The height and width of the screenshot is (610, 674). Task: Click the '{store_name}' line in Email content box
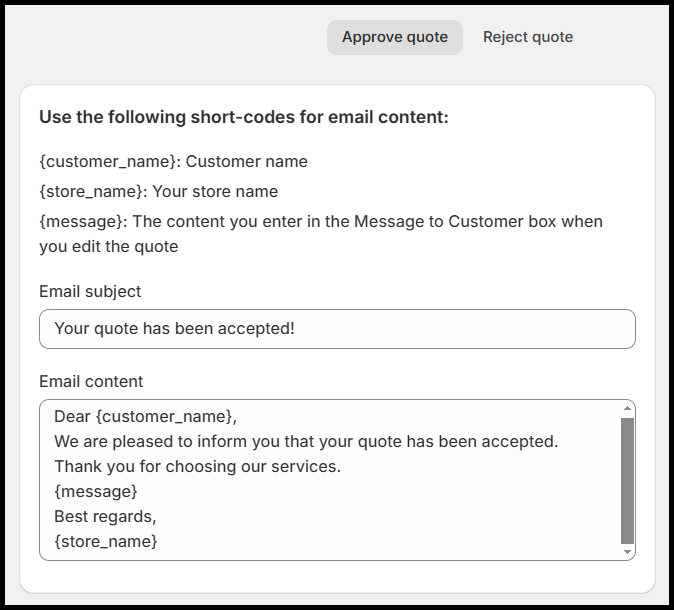tap(106, 541)
